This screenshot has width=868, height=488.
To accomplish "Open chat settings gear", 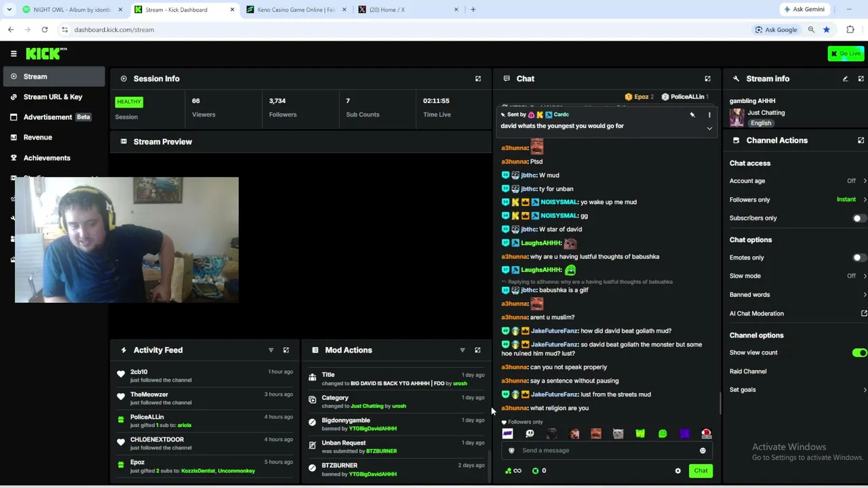I will tap(677, 471).
